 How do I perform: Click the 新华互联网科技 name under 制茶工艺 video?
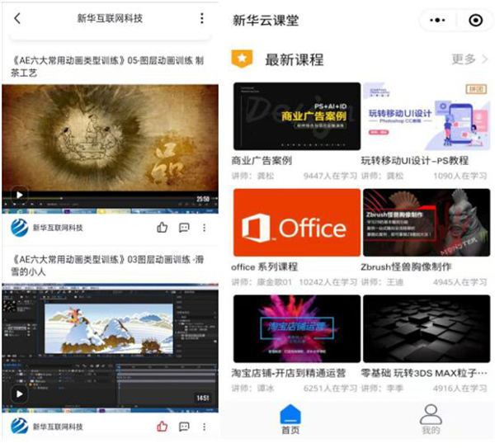58,228
